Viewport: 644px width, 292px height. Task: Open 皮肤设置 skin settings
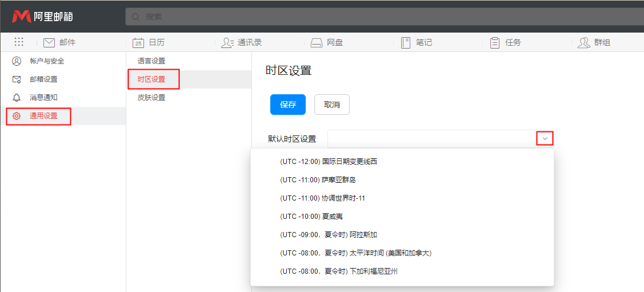[151, 98]
